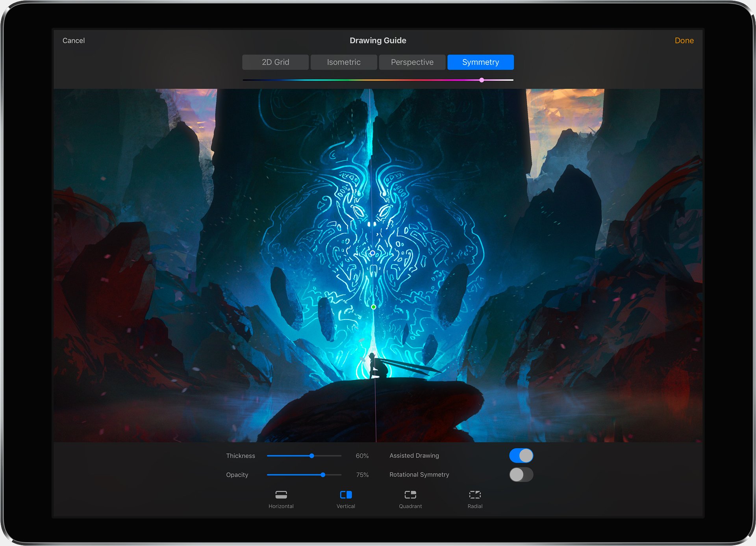This screenshot has width=756, height=546.
Task: Enable Rotational Symmetry switch
Action: pyautogui.click(x=521, y=475)
